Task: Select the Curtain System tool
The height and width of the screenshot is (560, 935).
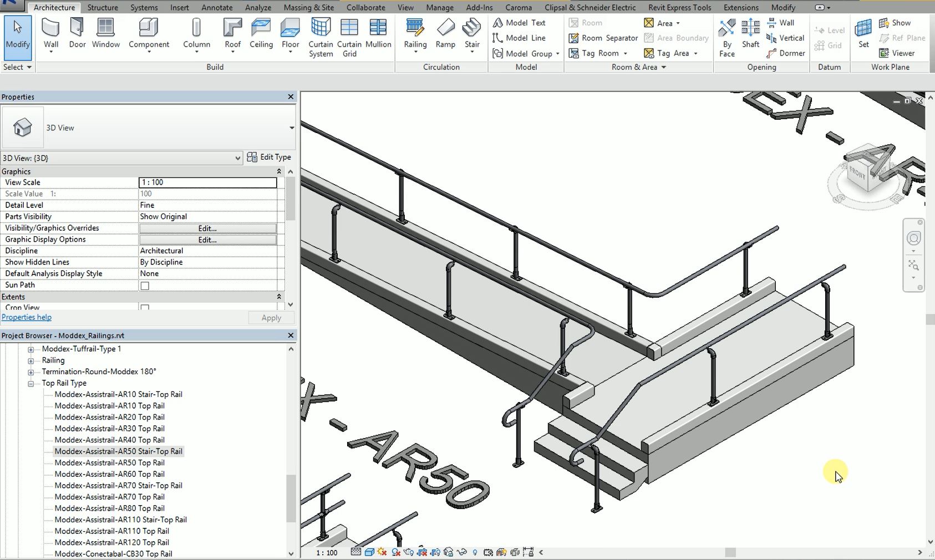Action: (x=321, y=37)
